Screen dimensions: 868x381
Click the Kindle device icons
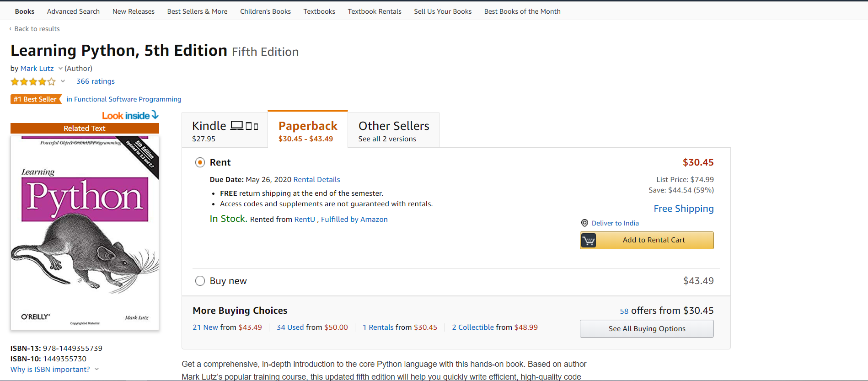click(244, 126)
